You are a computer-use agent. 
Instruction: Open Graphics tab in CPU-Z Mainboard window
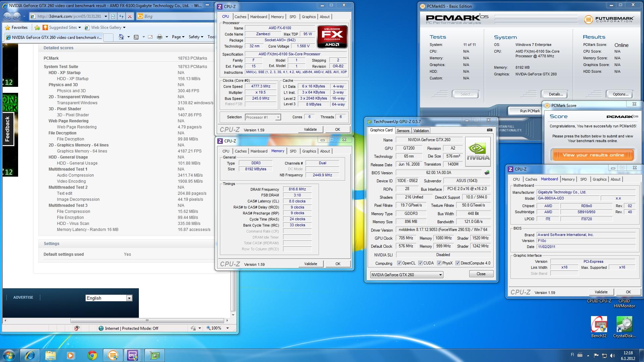click(x=599, y=179)
